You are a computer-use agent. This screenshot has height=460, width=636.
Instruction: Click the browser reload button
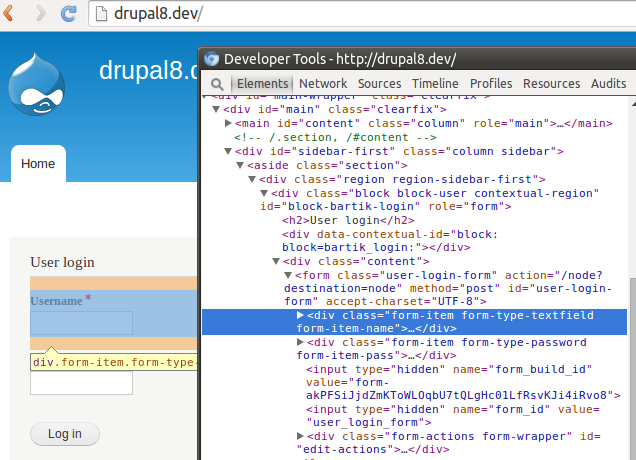pos(69,14)
